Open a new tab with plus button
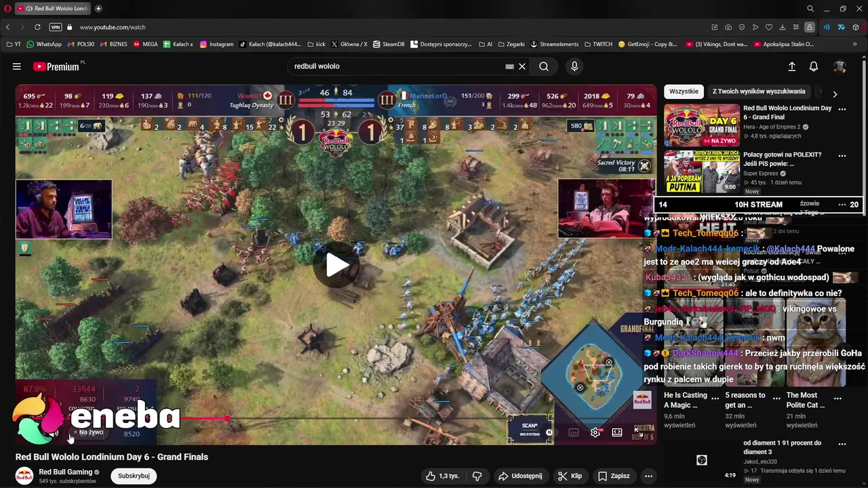This screenshot has height=488, width=868. pyautogui.click(x=98, y=9)
